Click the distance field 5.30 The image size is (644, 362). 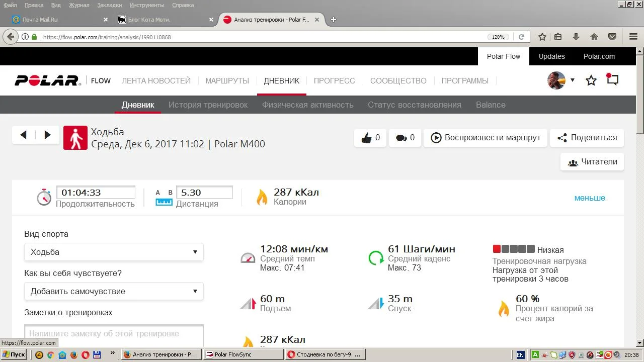click(204, 192)
